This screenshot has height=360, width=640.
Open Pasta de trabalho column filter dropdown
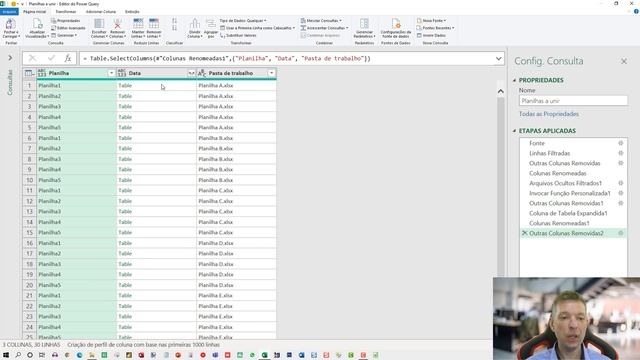click(x=271, y=73)
